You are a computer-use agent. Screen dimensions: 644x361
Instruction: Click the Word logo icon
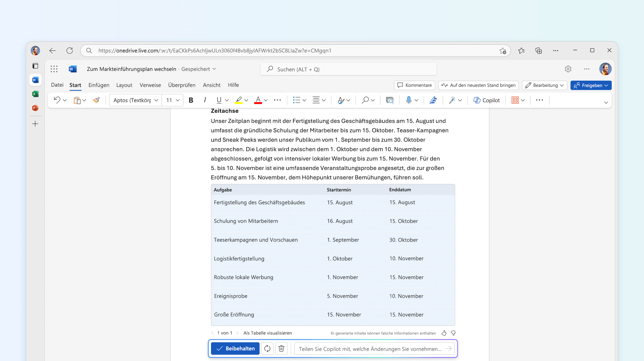[x=73, y=69]
